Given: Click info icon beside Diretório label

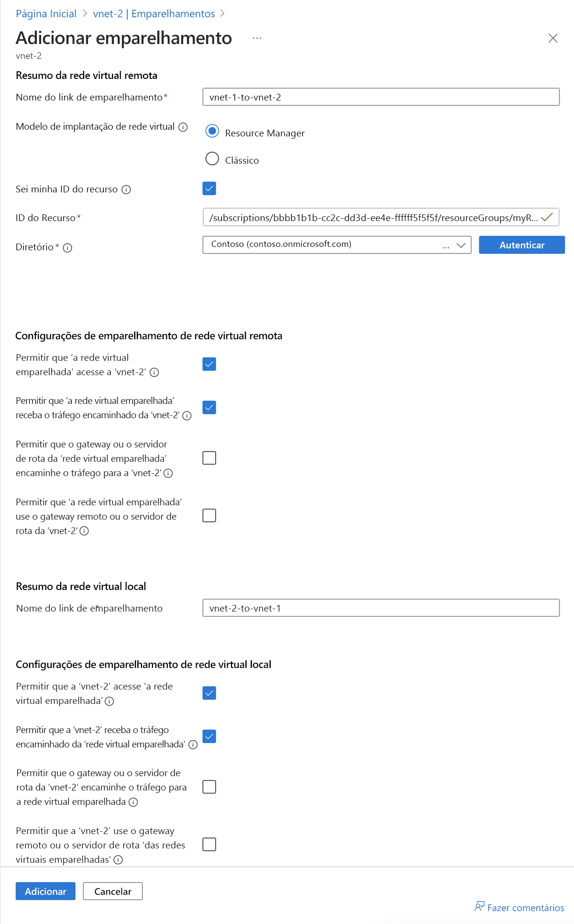Looking at the screenshot, I should click(67, 248).
